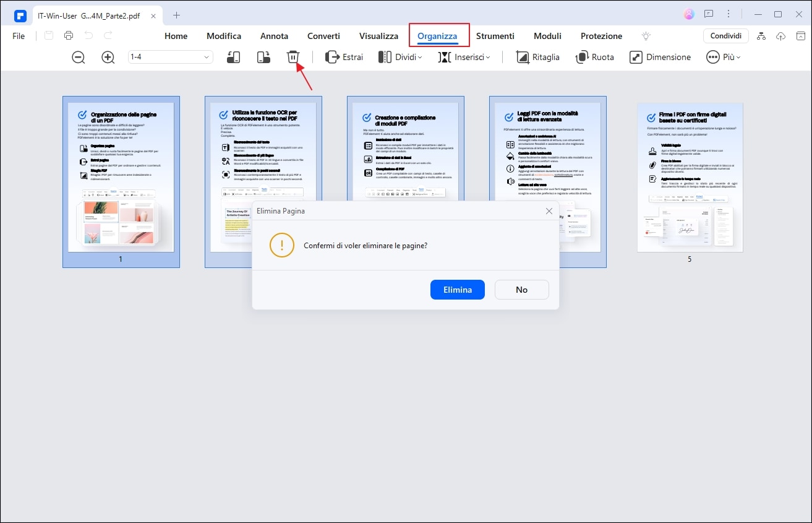Click the print icon

(x=69, y=36)
